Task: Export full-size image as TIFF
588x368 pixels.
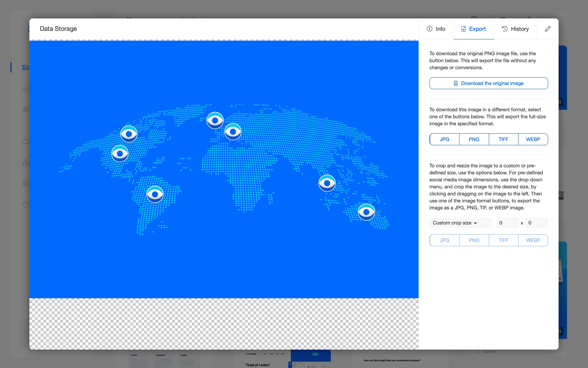Action: click(503, 139)
